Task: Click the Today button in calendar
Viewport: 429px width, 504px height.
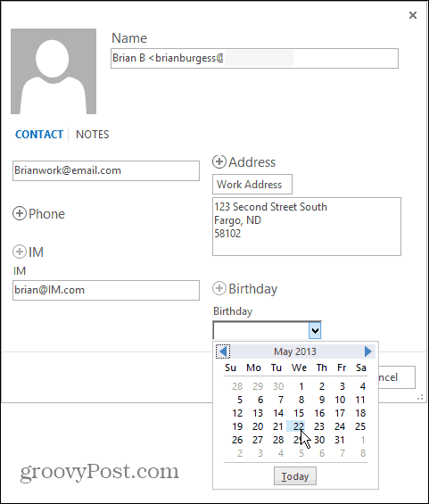Action: point(295,476)
